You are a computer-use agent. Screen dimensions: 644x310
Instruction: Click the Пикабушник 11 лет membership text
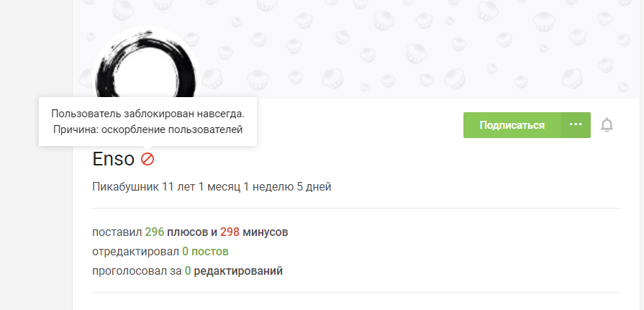[x=212, y=187]
